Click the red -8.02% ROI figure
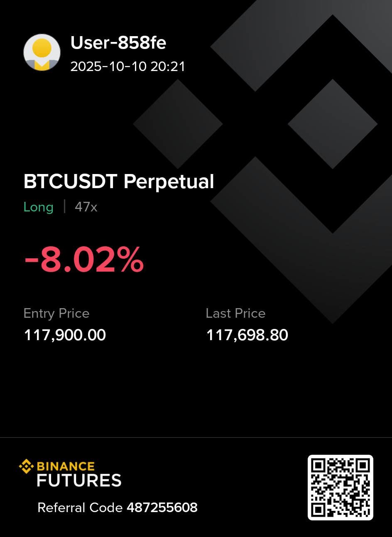 [84, 260]
